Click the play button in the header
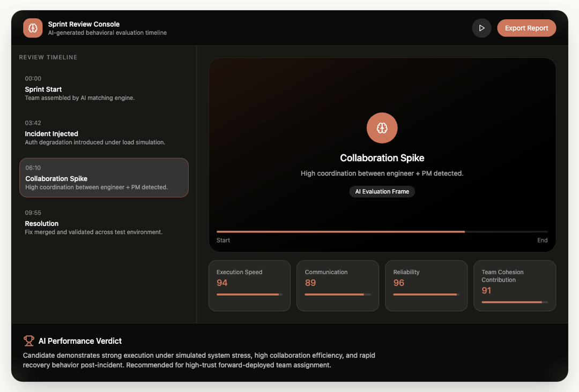The height and width of the screenshot is (392, 579). point(481,28)
